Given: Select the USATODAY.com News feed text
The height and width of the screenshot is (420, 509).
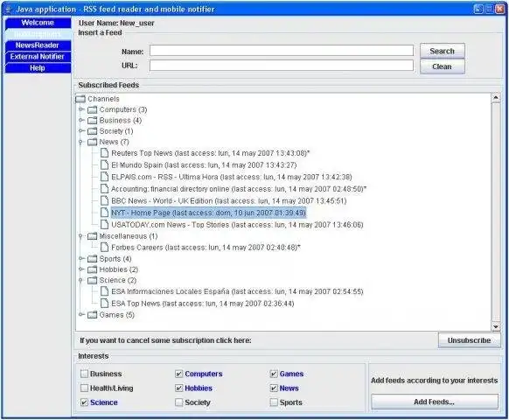Looking at the screenshot, I should (237, 225).
